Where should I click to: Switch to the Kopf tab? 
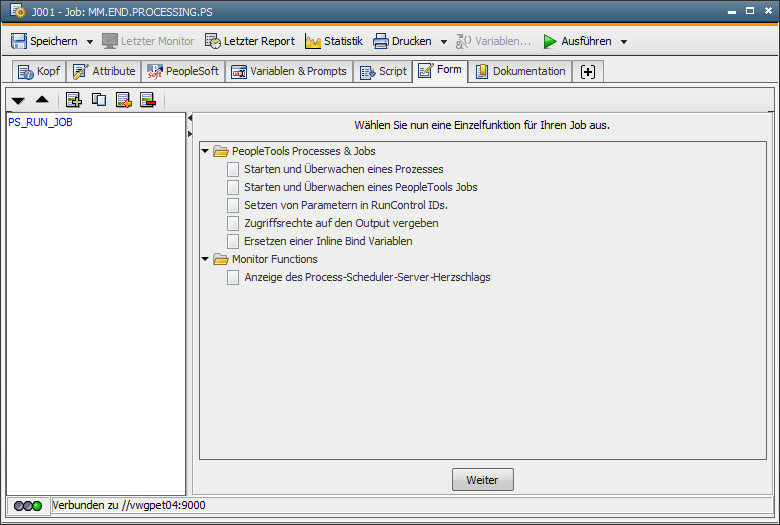pos(39,71)
